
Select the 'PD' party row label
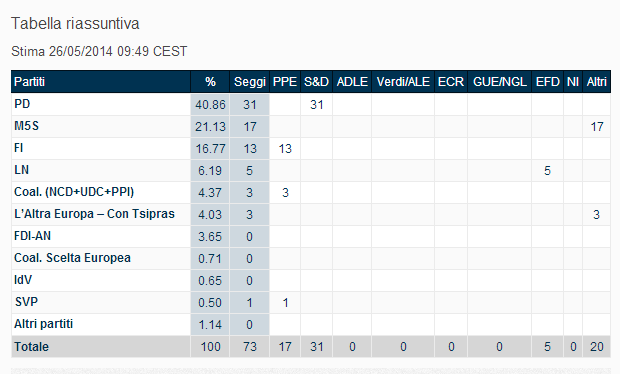22,104
